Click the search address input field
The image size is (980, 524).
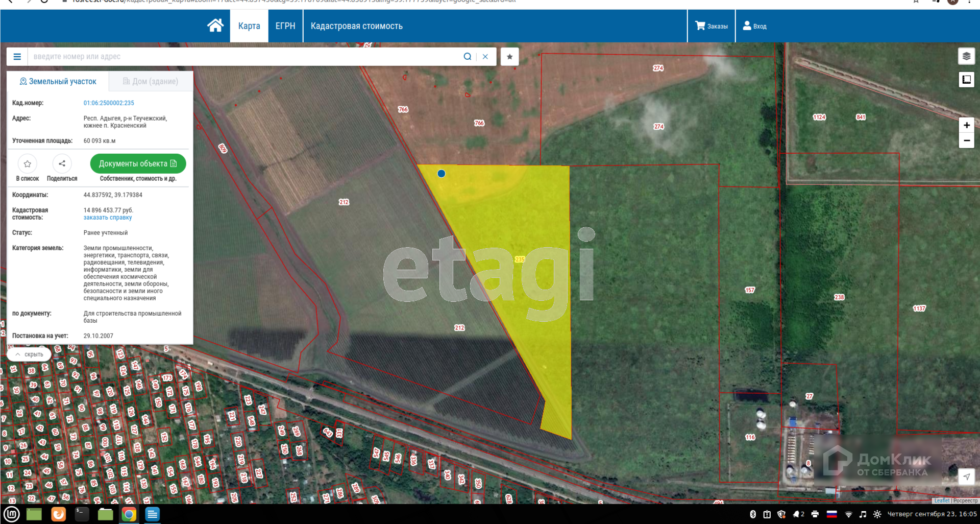[x=245, y=57]
